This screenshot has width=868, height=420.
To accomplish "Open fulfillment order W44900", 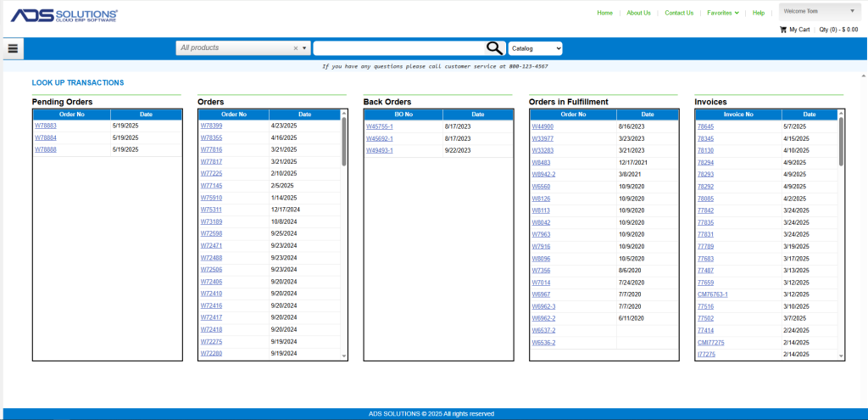I will click(542, 126).
